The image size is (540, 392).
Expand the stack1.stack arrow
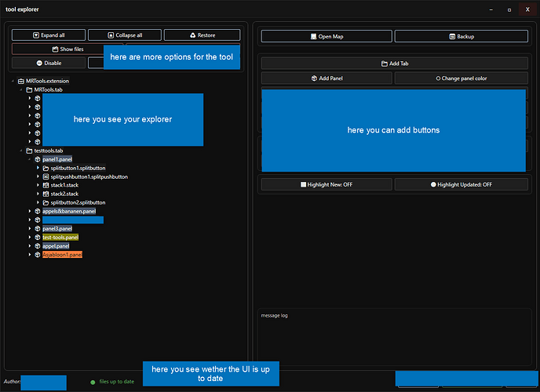(38, 185)
